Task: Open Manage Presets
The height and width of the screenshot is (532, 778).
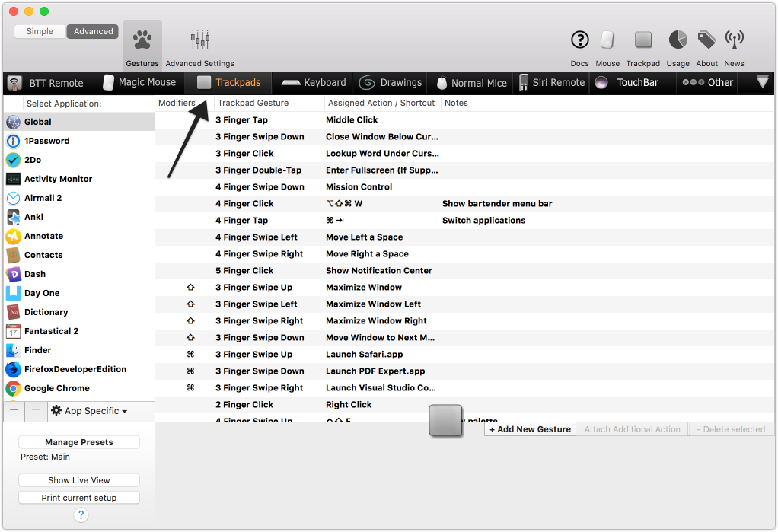Action: click(79, 442)
